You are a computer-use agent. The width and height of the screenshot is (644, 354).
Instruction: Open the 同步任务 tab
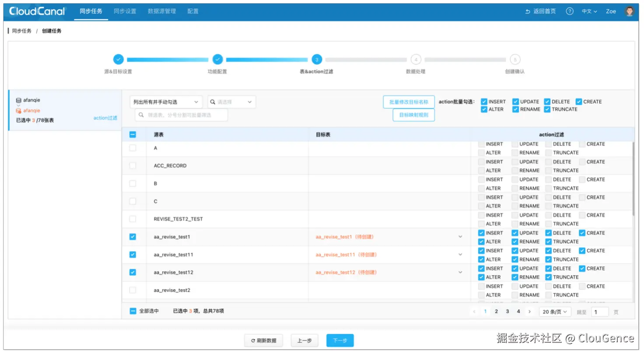(91, 11)
